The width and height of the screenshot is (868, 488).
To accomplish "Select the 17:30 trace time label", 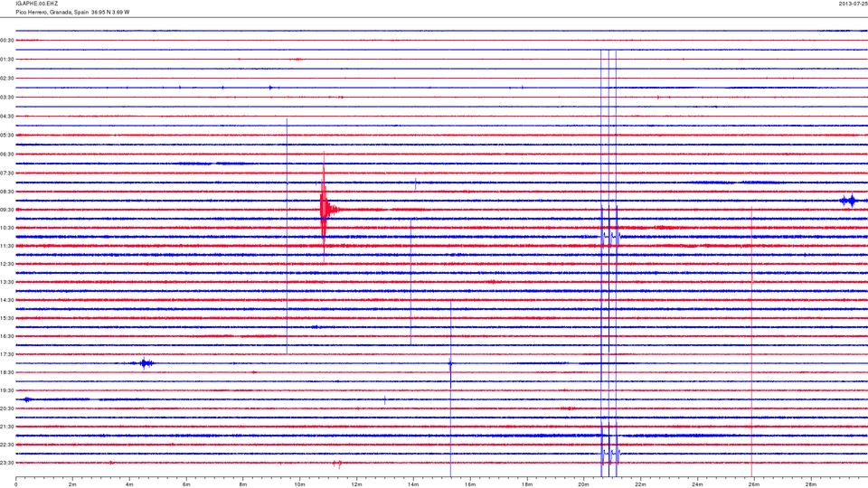I will pyautogui.click(x=7, y=354).
